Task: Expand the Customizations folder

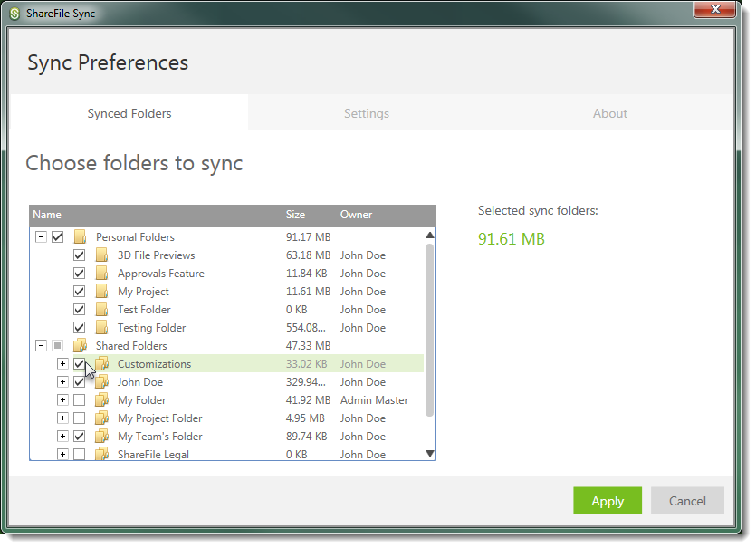Action: coord(62,363)
